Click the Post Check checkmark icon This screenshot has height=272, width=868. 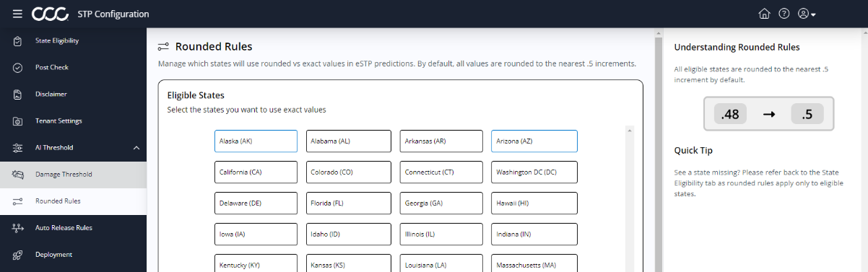[x=17, y=67]
